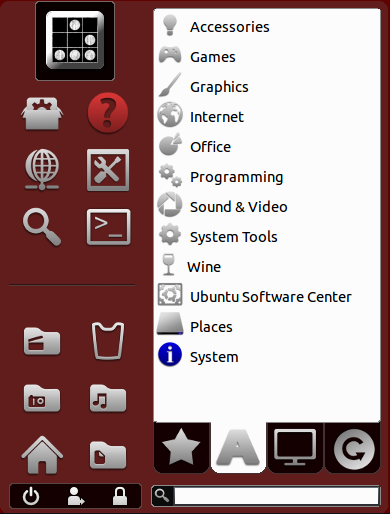Click the drive icon beside Places
The height and width of the screenshot is (514, 390).
tap(170, 324)
